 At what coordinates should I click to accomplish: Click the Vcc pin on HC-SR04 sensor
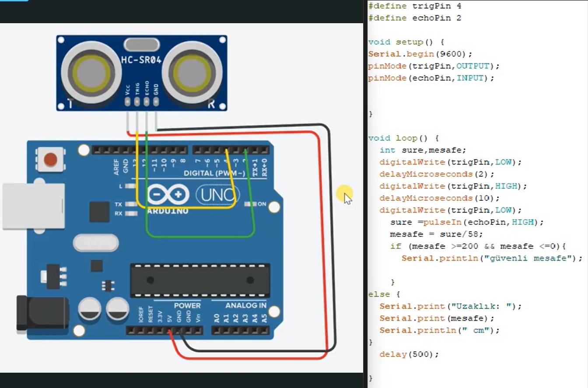click(x=127, y=102)
